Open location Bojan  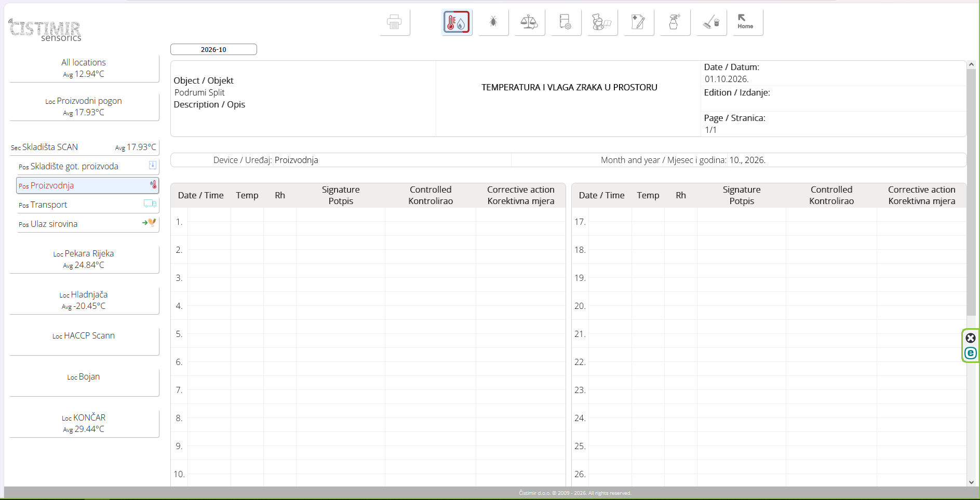pyautogui.click(x=84, y=382)
